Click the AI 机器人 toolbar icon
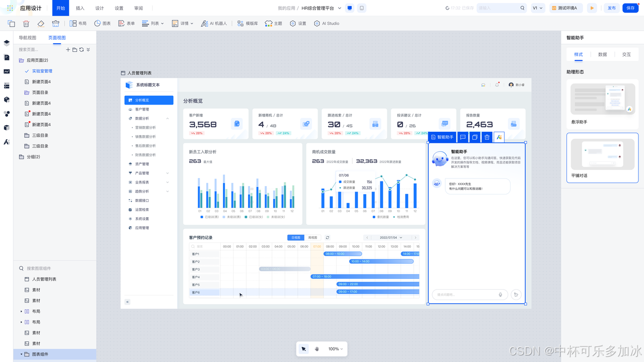The width and height of the screenshot is (644, 362). [x=214, y=24]
